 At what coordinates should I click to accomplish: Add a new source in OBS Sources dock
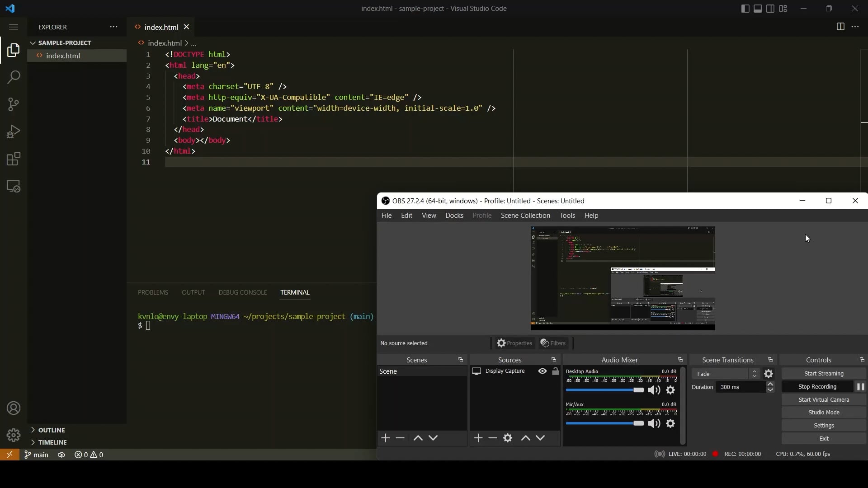478,438
